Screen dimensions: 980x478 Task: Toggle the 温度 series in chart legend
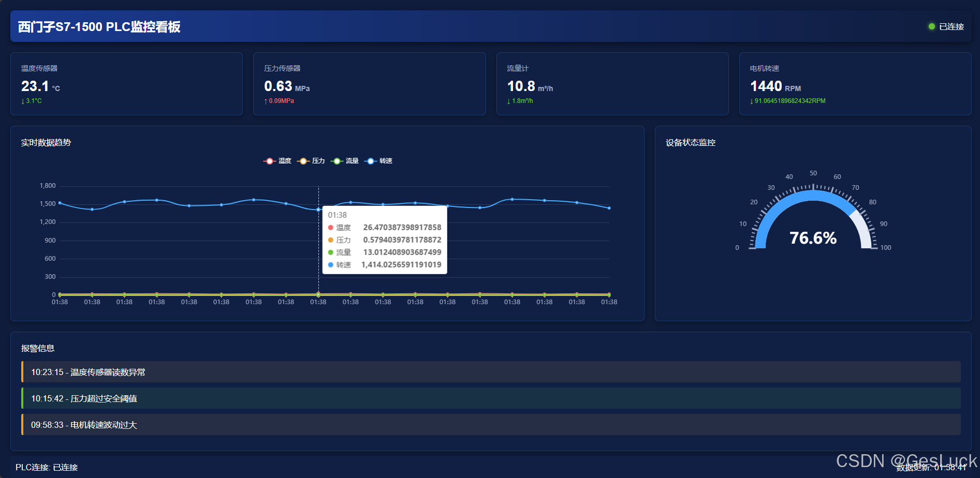point(277,161)
